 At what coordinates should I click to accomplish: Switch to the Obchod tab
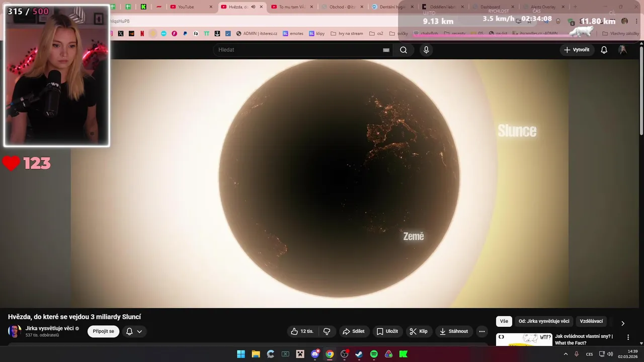[342, 7]
